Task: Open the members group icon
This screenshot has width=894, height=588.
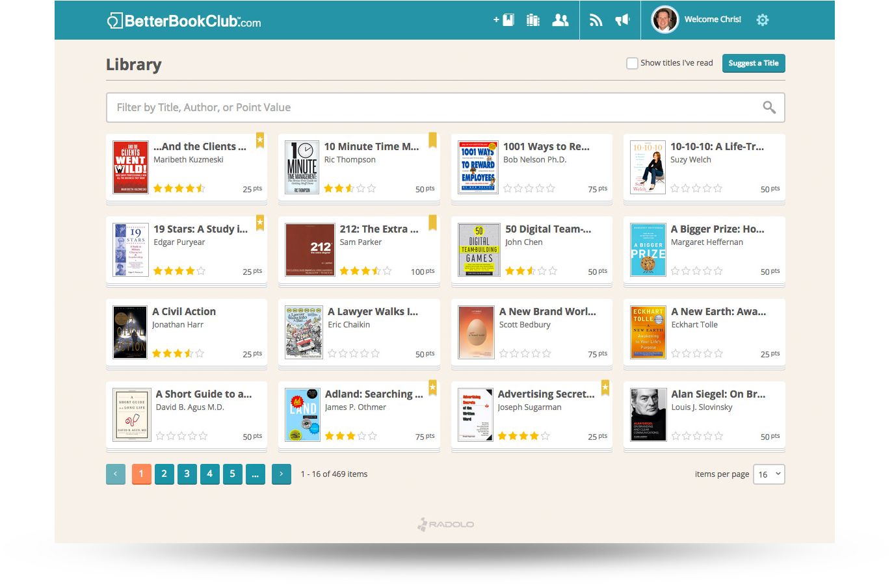Action: tap(560, 20)
